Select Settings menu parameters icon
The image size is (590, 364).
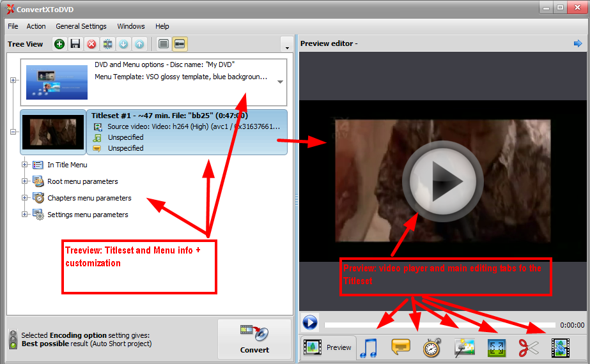38,215
